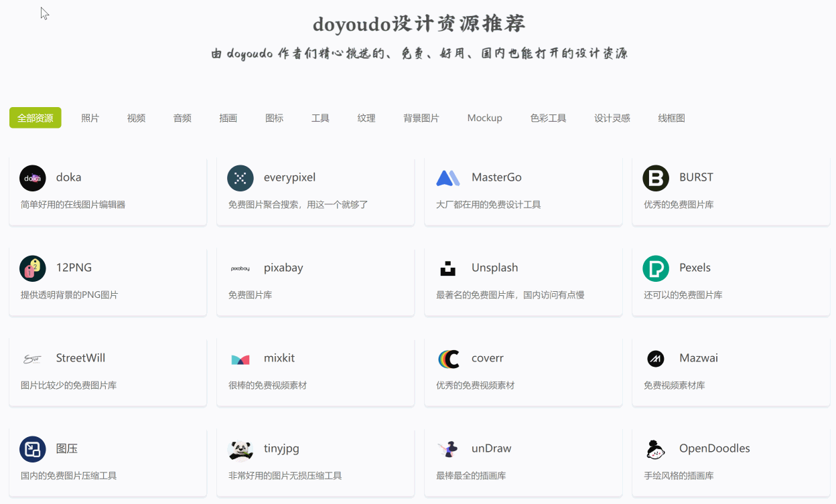The height and width of the screenshot is (504, 836).
Task: Click description 提供透明背景的PNG图片
Action: pos(69,295)
